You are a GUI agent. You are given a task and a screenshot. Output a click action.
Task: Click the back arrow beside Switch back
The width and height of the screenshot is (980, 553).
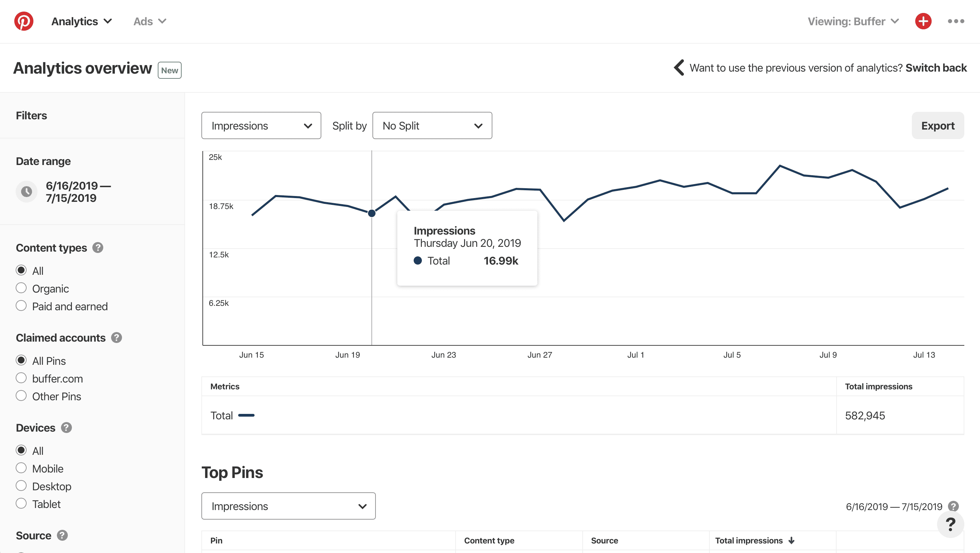pyautogui.click(x=679, y=68)
